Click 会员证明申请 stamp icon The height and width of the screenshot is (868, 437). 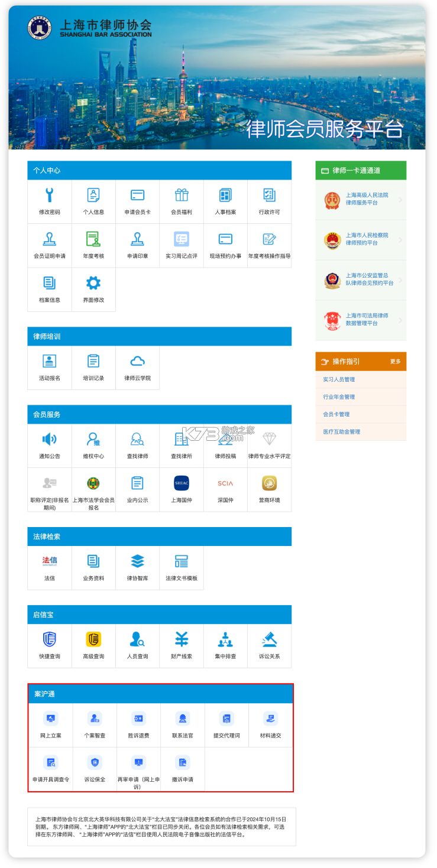[50, 239]
